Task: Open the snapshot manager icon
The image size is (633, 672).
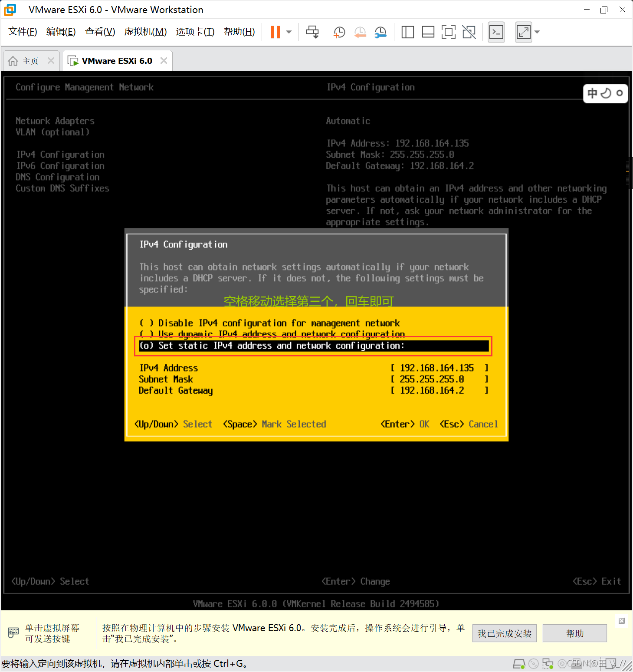Action: pos(380,32)
